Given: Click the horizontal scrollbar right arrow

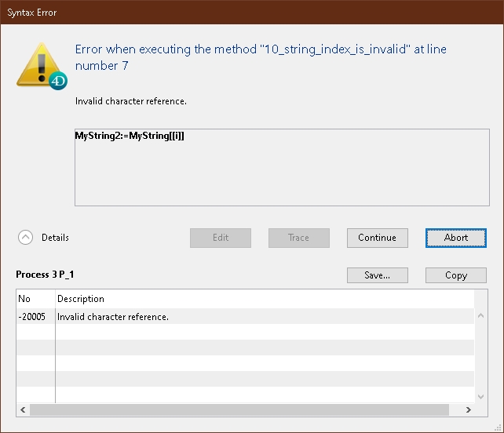Looking at the screenshot, I should click(468, 409).
